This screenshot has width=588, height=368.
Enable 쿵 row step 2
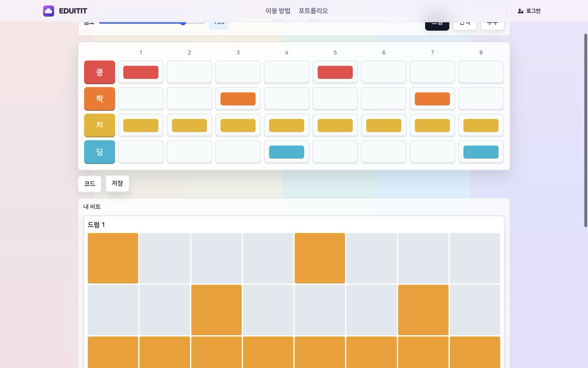189,72
